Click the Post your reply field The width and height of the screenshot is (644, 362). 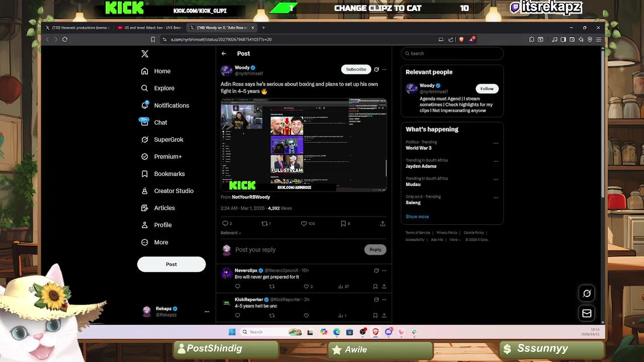[x=297, y=249]
